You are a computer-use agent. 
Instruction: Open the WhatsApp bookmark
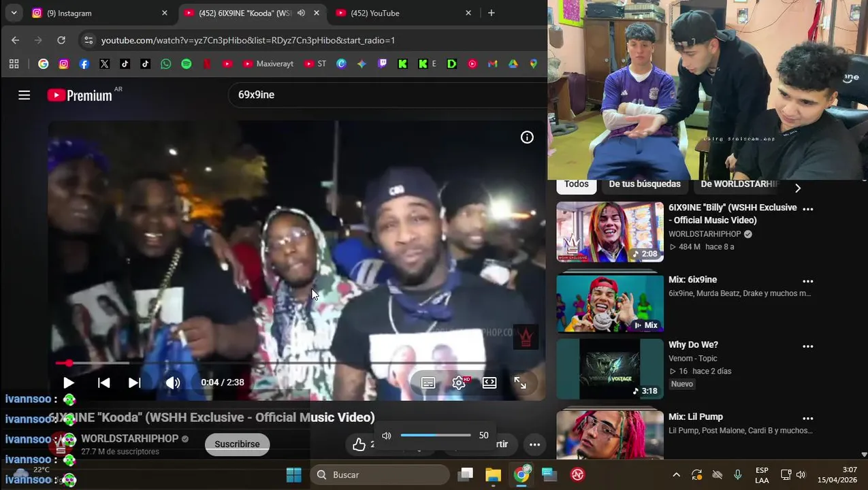tap(166, 64)
